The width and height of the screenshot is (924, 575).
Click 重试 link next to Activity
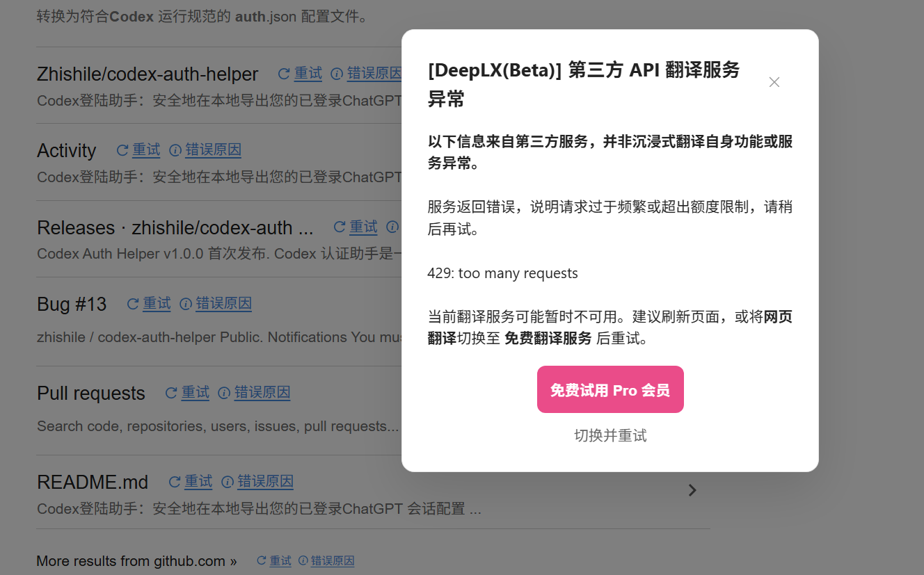point(147,150)
